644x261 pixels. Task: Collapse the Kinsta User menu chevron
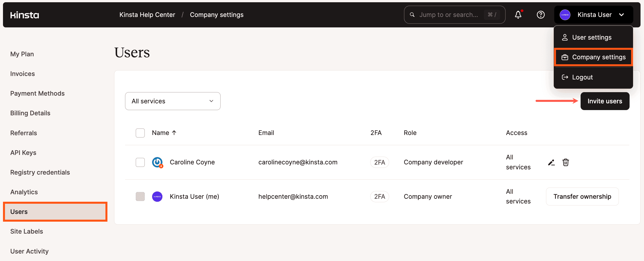click(621, 15)
